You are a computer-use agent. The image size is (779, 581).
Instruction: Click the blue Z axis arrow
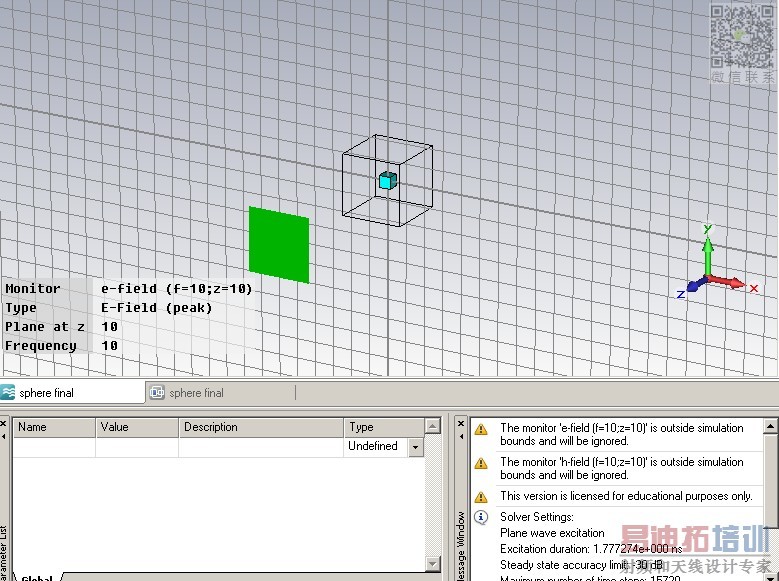696,285
